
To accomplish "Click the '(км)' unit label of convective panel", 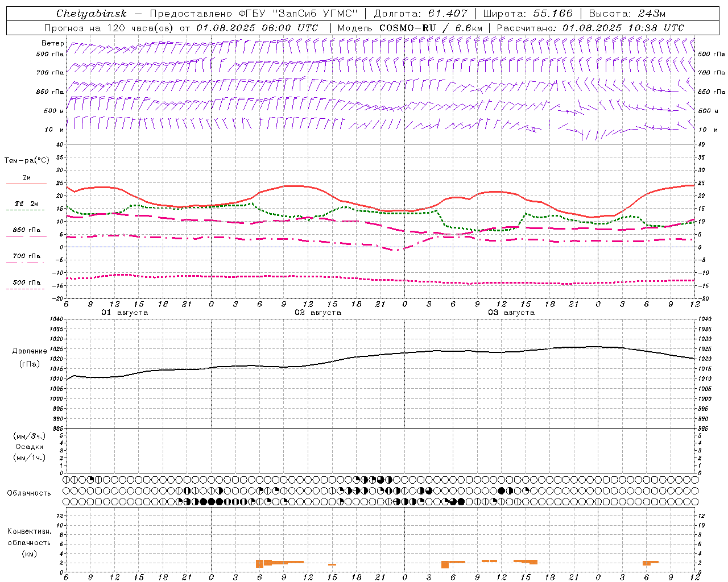I will (x=29, y=554).
